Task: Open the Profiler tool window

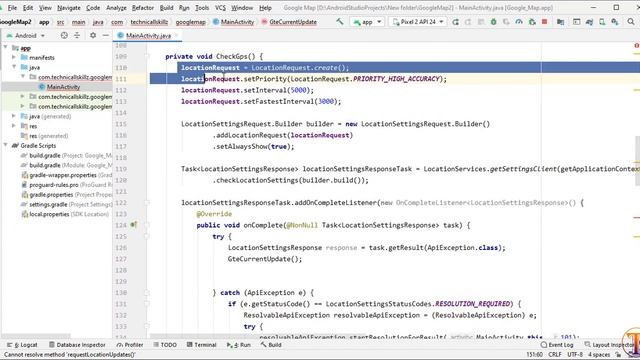Action: tap(130, 345)
